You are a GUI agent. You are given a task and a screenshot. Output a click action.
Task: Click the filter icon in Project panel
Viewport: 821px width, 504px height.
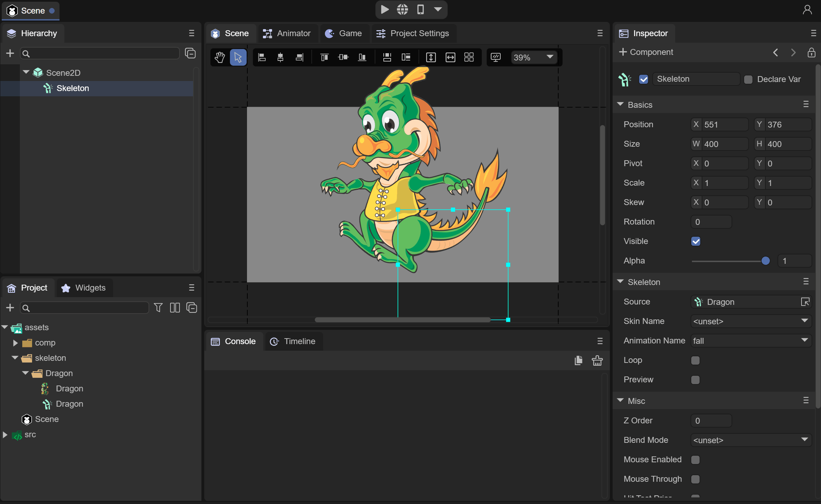[158, 308]
